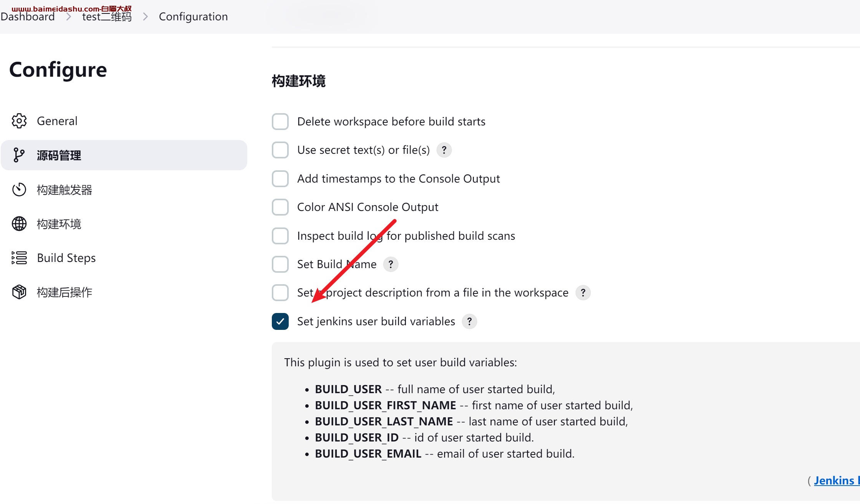
Task: Go to Dashboard breadcrumb
Action: [28, 16]
